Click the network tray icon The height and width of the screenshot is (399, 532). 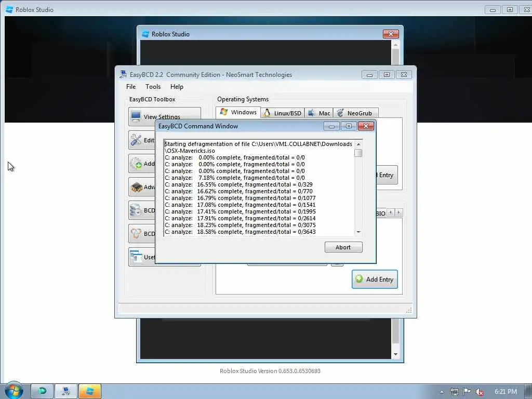pos(455,392)
